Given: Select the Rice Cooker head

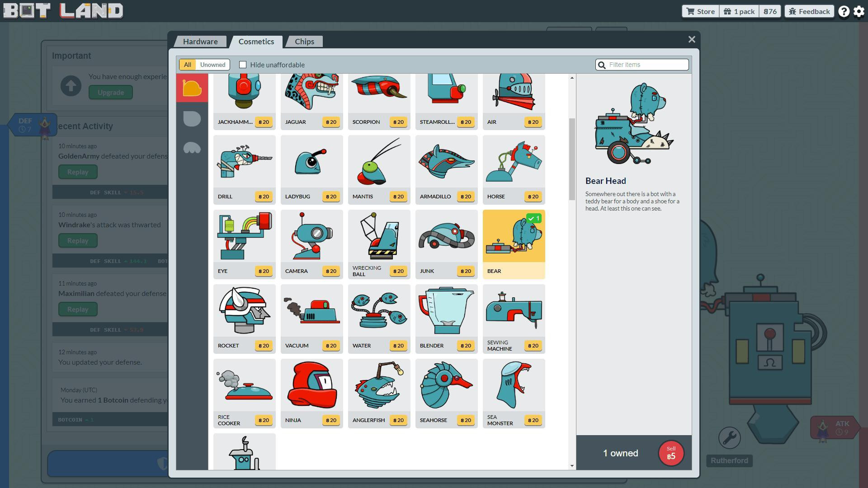Looking at the screenshot, I should [244, 394].
